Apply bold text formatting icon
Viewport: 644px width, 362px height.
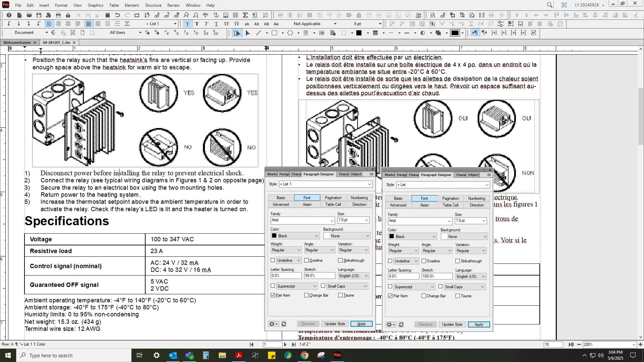[197, 24]
